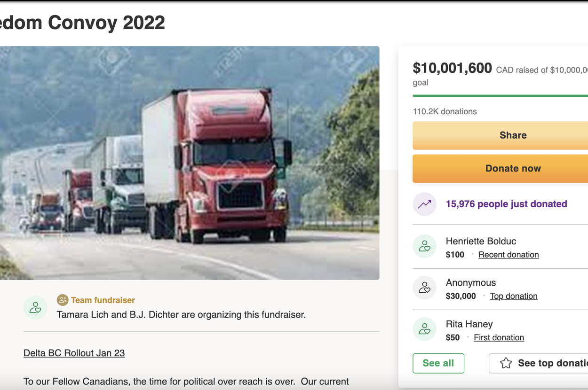Click the green fundraising progress bar
The image size is (588, 390).
point(501,96)
